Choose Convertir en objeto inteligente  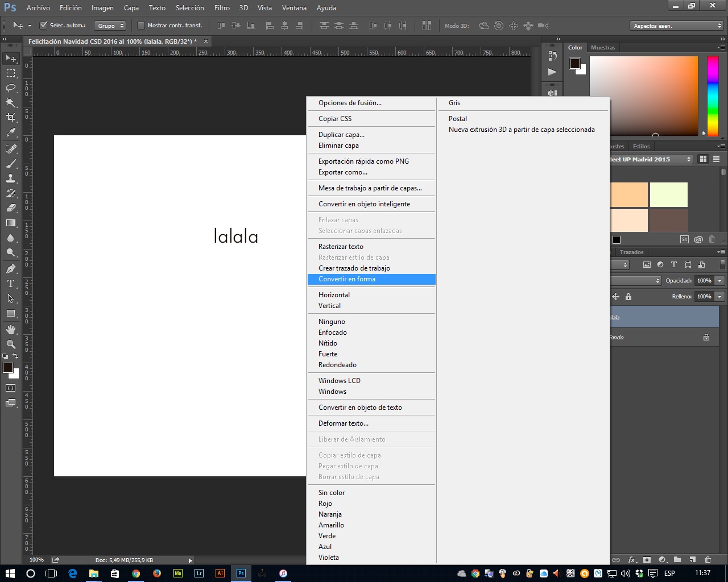pyautogui.click(x=371, y=204)
